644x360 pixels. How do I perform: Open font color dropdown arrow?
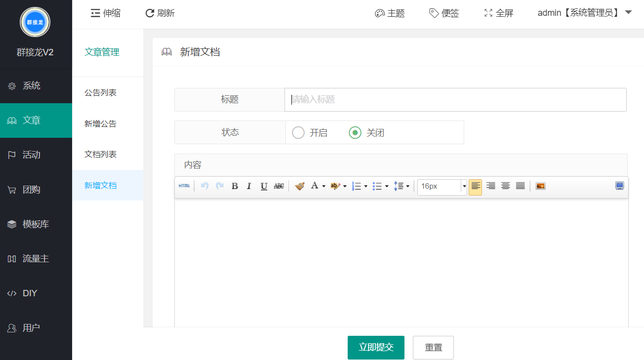(323, 186)
